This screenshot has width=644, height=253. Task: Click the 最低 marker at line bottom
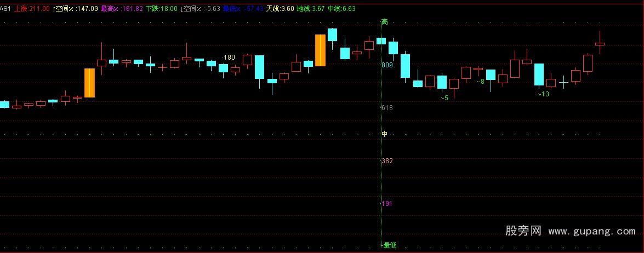tap(389, 245)
